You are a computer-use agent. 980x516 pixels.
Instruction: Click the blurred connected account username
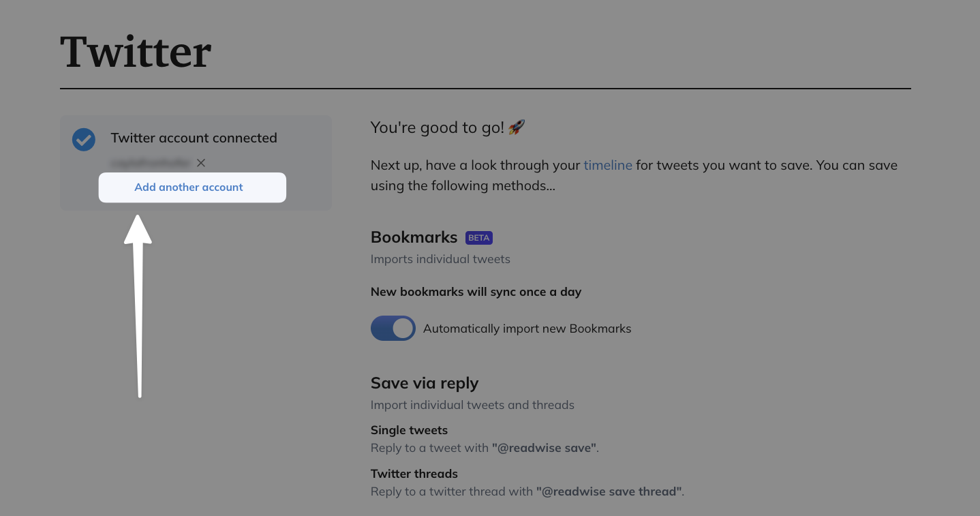pyautogui.click(x=151, y=163)
